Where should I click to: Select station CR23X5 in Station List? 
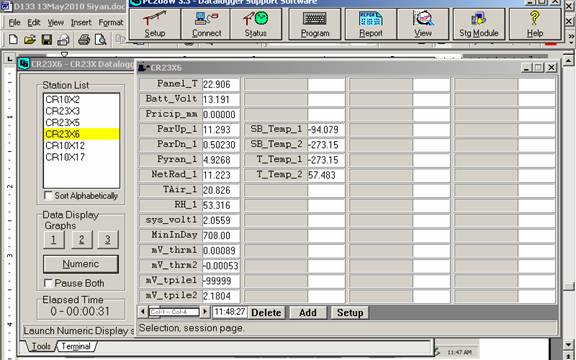81,122
